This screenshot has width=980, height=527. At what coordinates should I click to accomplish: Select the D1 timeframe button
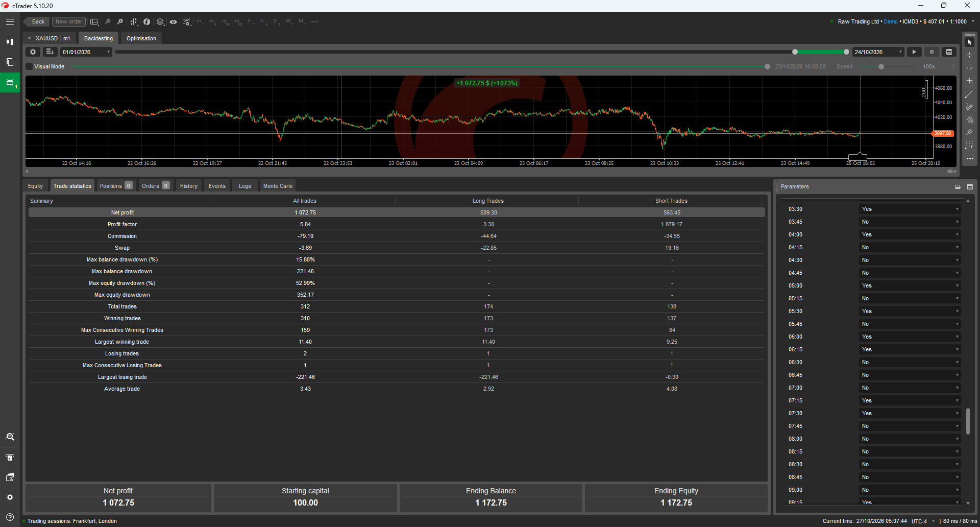coord(276,22)
